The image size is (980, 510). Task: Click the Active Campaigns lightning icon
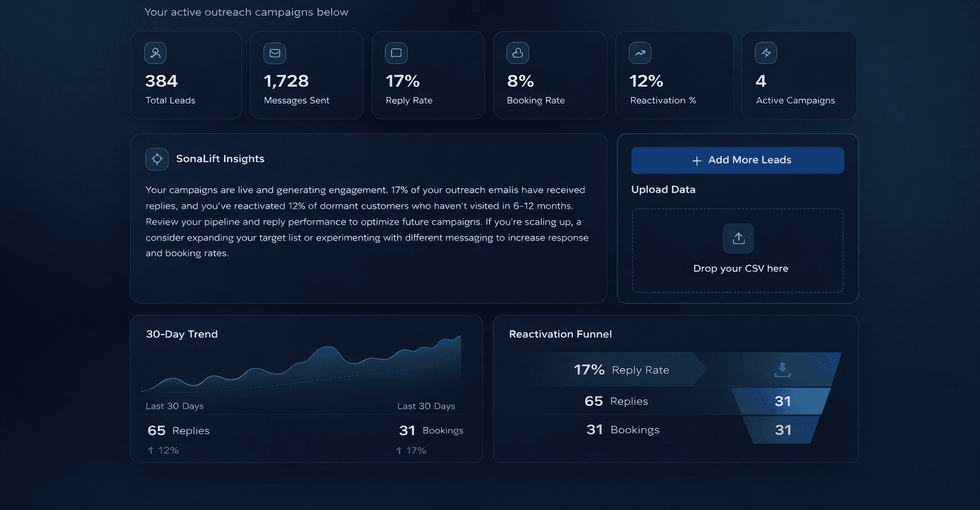point(765,53)
